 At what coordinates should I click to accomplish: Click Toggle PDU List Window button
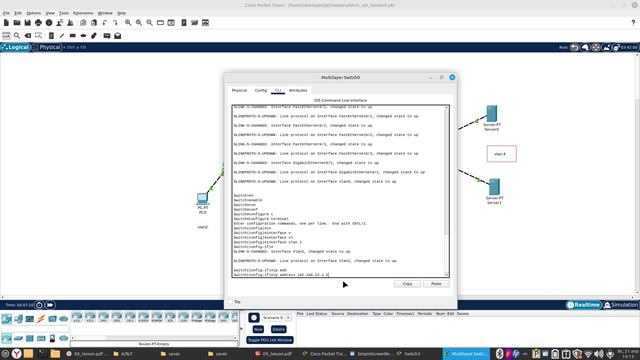pos(270,340)
